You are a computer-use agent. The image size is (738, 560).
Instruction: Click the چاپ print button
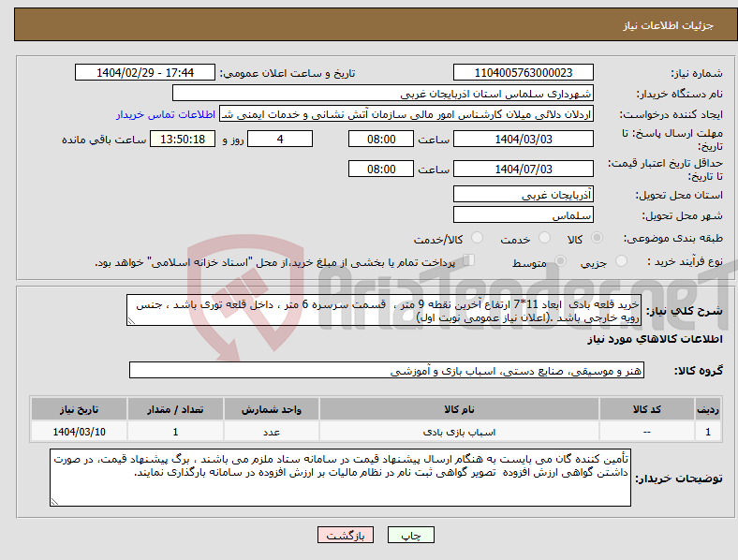pos(411,535)
